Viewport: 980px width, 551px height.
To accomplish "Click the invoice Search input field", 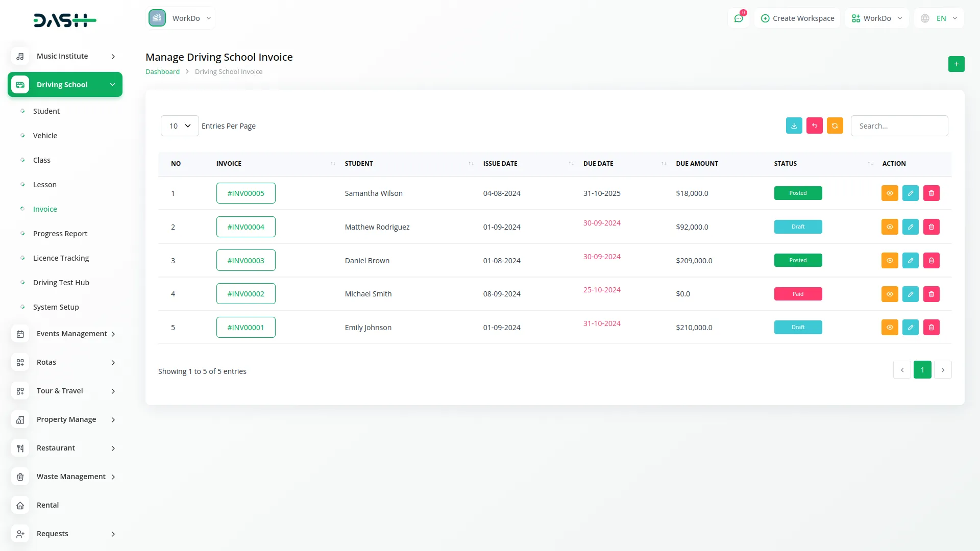I will coord(899,126).
